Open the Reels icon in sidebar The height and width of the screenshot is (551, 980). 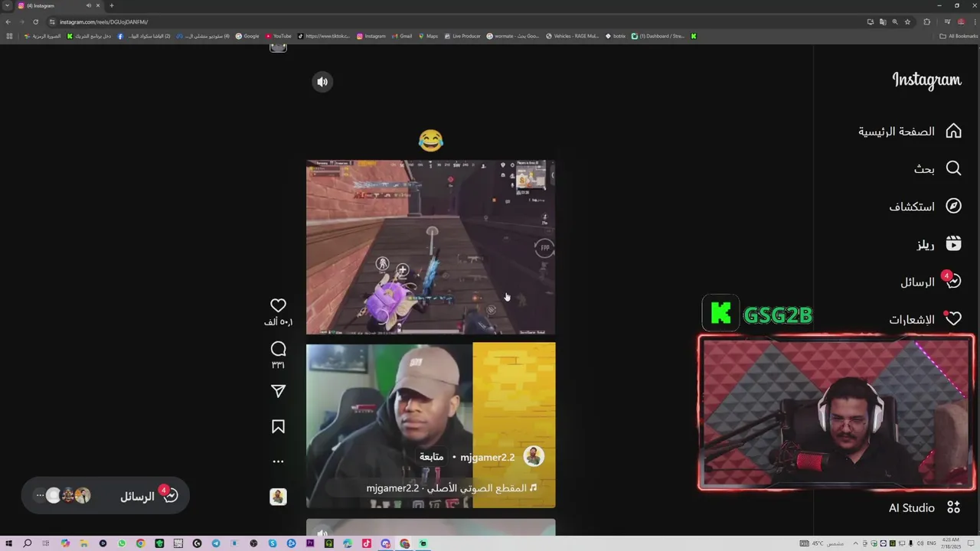pyautogui.click(x=953, y=244)
